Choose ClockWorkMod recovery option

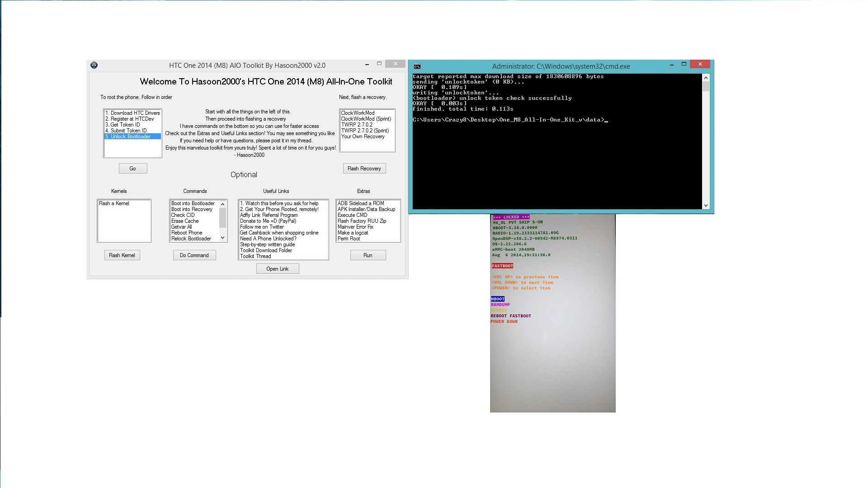(367, 113)
